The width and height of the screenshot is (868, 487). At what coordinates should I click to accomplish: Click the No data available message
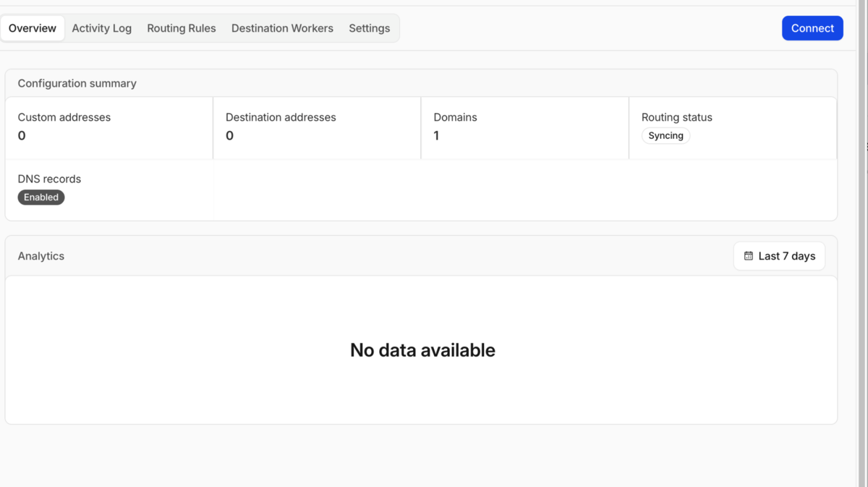tap(422, 350)
